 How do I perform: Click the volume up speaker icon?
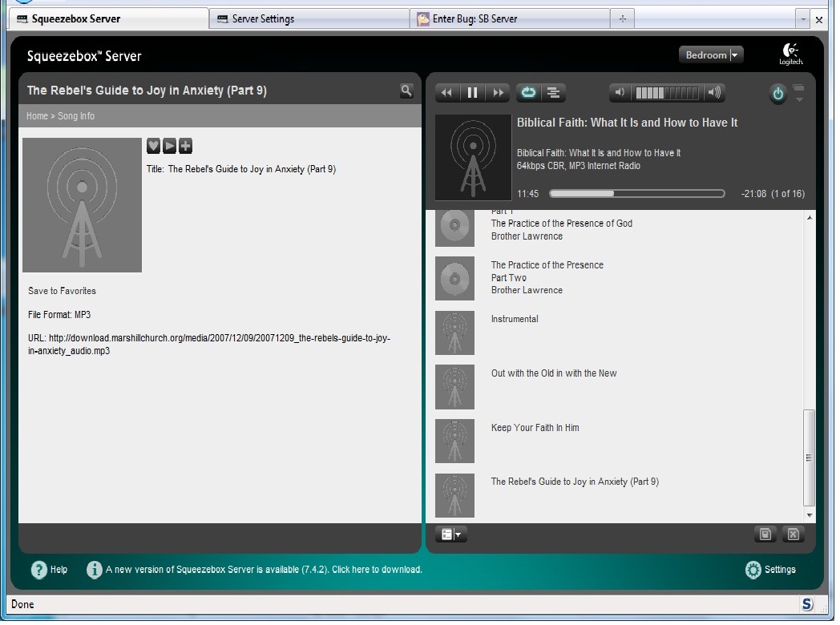[714, 93]
